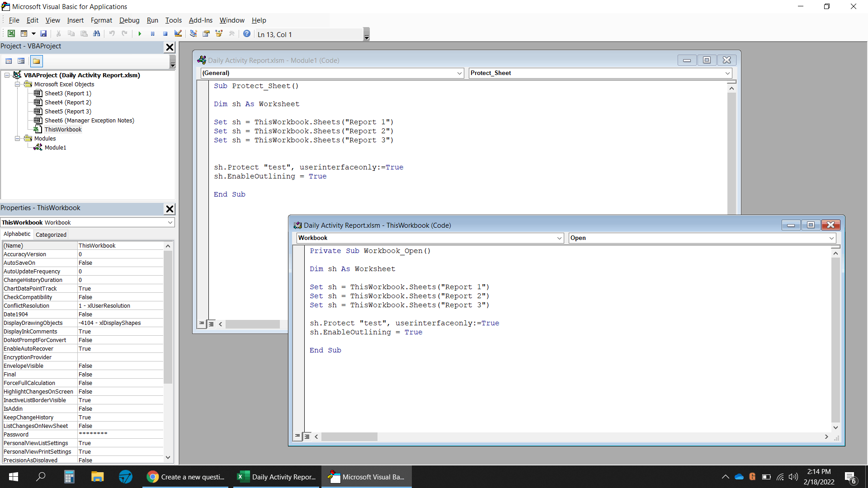Image resolution: width=868 pixels, height=488 pixels.
Task: Close the Properties panel
Action: (x=170, y=209)
